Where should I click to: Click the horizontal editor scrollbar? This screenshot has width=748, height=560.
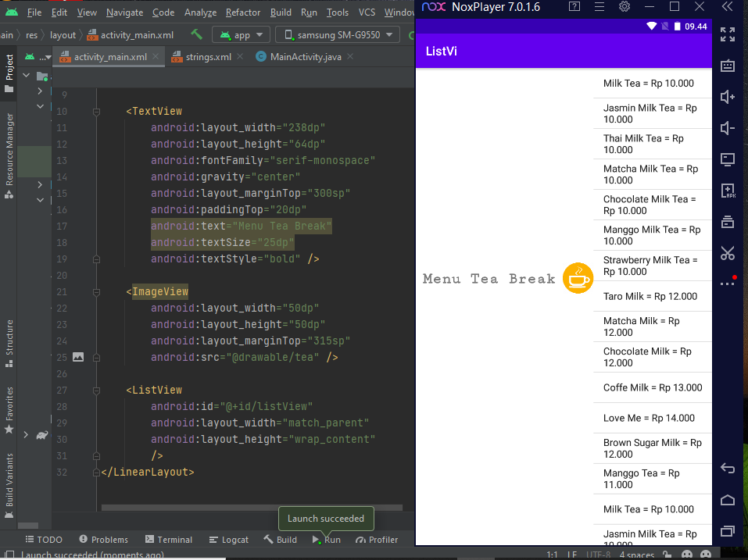(x=252, y=508)
